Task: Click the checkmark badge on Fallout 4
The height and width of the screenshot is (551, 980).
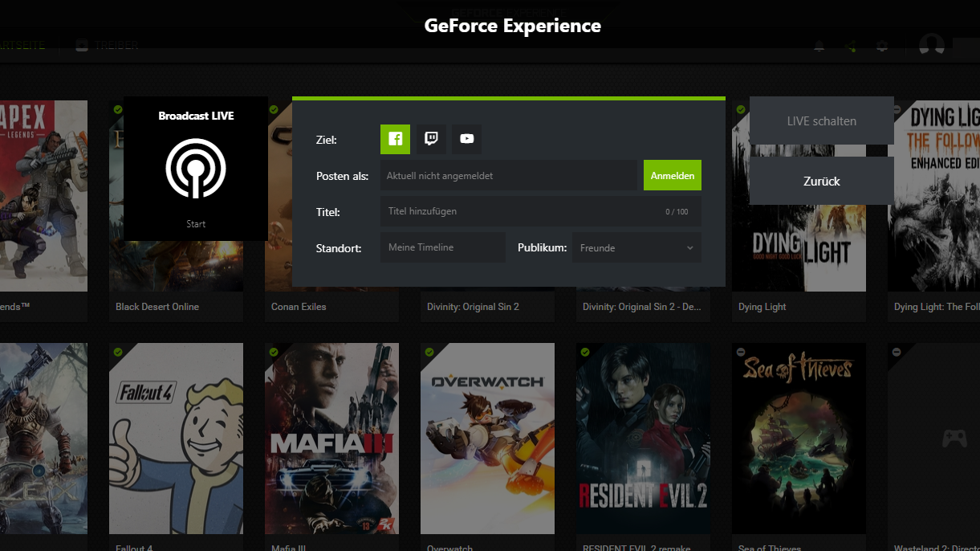Action: click(117, 351)
